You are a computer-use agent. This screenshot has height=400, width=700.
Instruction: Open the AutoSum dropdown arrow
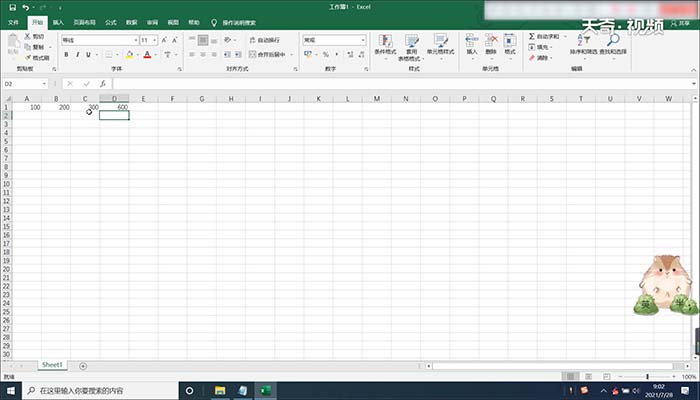click(565, 36)
